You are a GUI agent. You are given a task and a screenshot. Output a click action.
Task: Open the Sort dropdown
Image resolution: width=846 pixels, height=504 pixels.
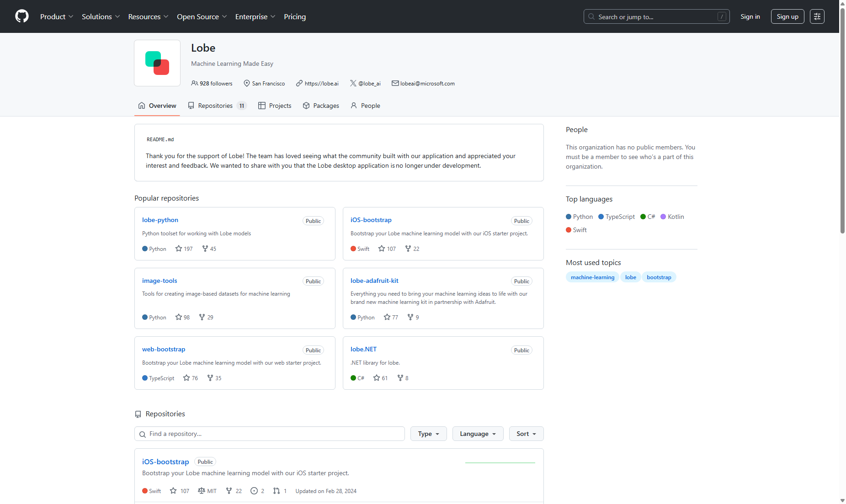527,434
